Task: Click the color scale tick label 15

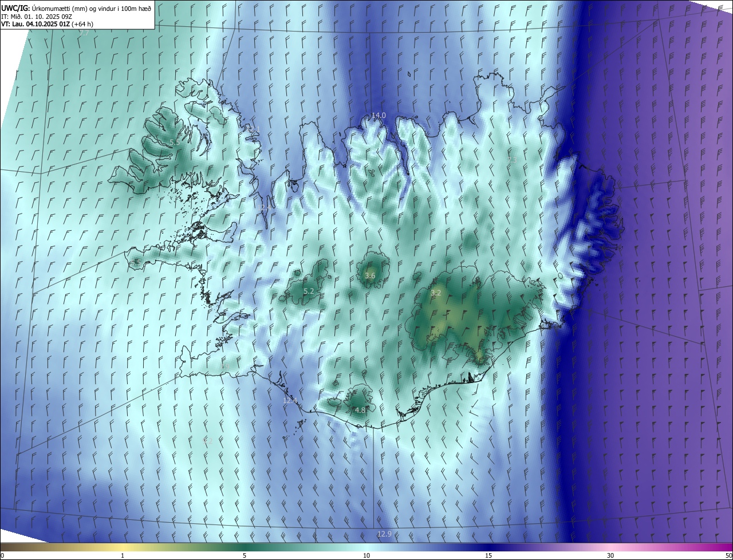Action: 488,555
